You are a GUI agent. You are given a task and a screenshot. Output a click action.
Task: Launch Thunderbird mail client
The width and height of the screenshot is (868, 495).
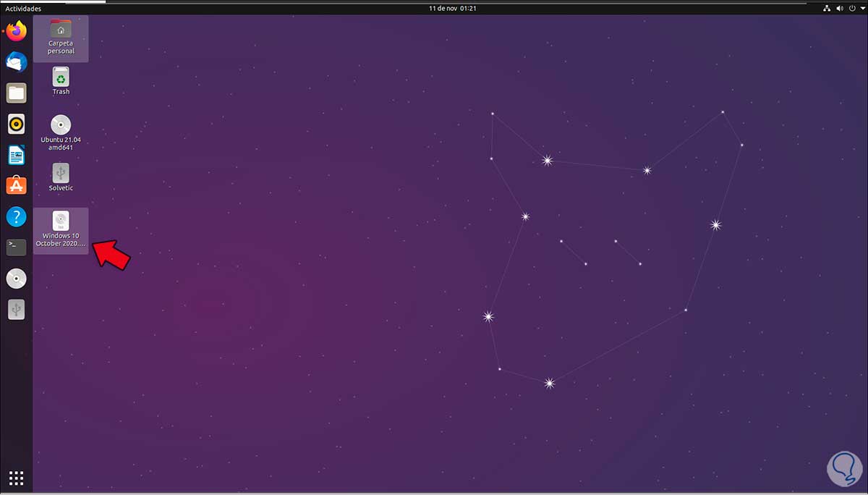[x=16, y=62]
